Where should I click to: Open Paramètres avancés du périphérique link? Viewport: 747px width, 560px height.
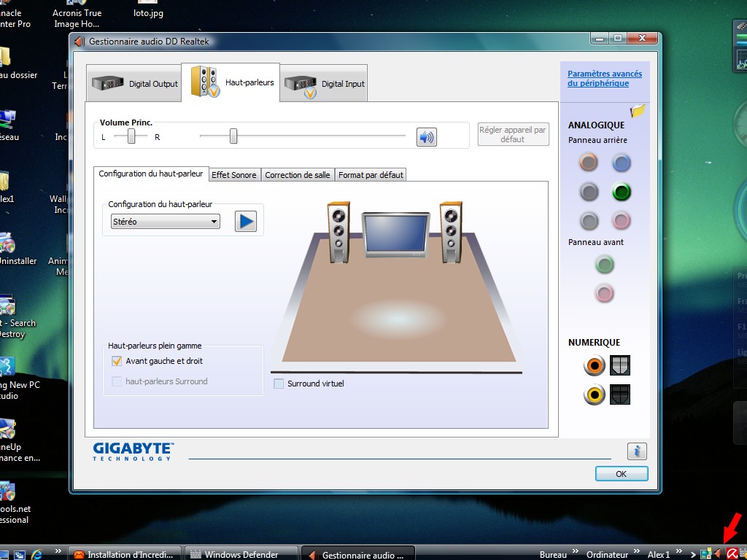pos(605,79)
